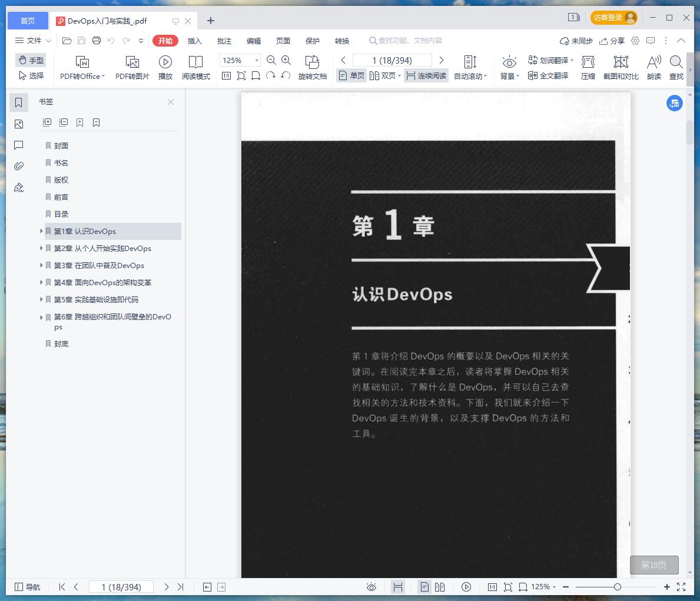700x601 pixels.
Task: Toggle continuous reading (连续阅读)
Action: pyautogui.click(x=426, y=76)
